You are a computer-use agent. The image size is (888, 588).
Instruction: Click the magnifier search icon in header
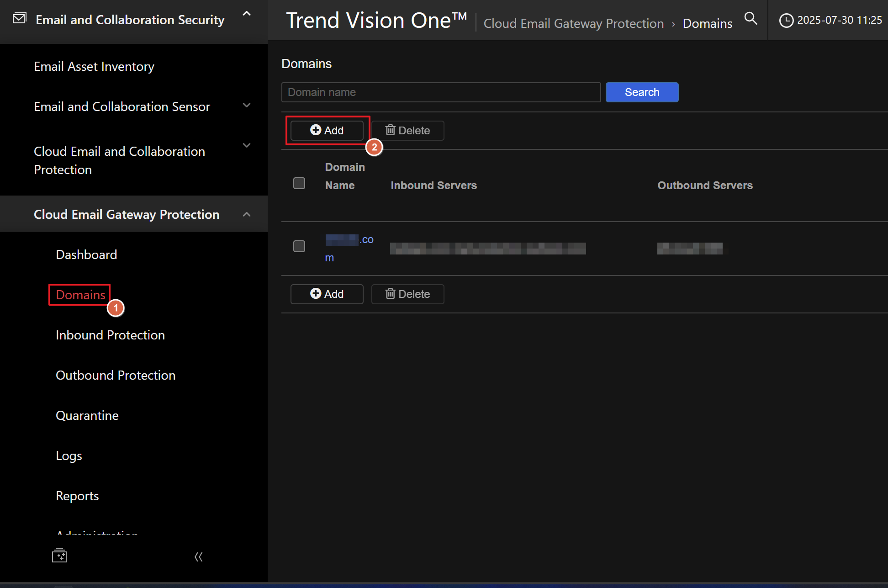pos(751,19)
